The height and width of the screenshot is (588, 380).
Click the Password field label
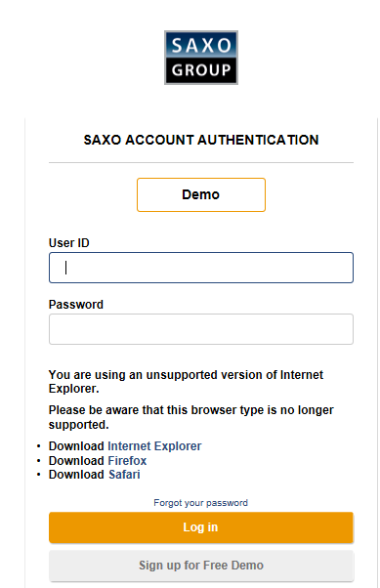pos(76,305)
